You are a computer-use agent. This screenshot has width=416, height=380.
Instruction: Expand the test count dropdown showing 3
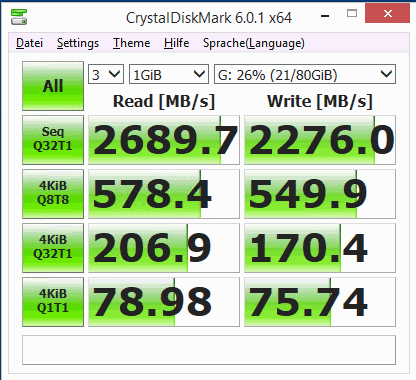click(106, 74)
